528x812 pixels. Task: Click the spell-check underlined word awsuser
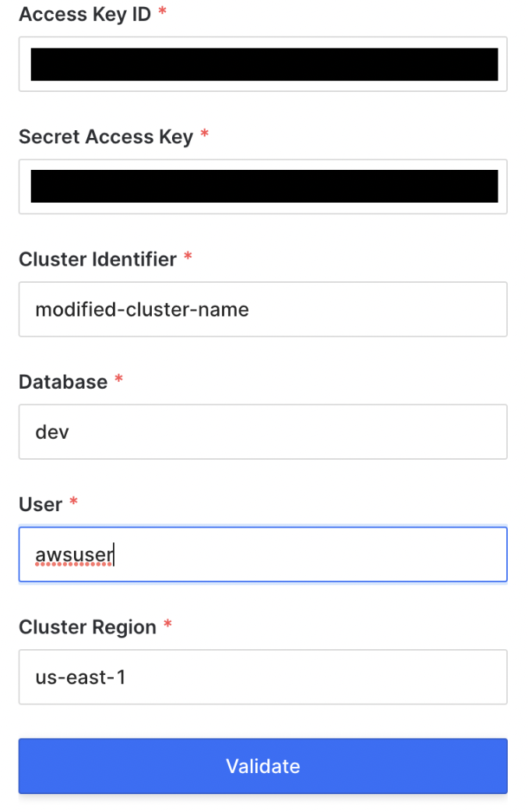[74, 555]
